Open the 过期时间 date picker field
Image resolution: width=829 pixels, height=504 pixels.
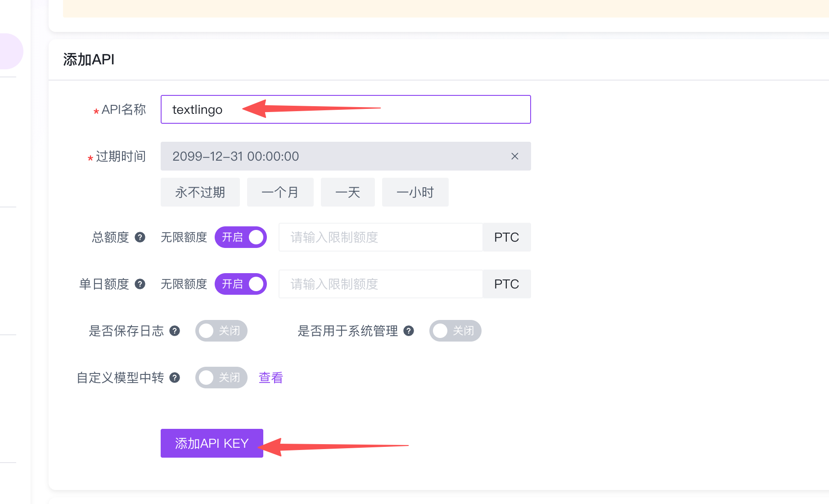coord(333,156)
